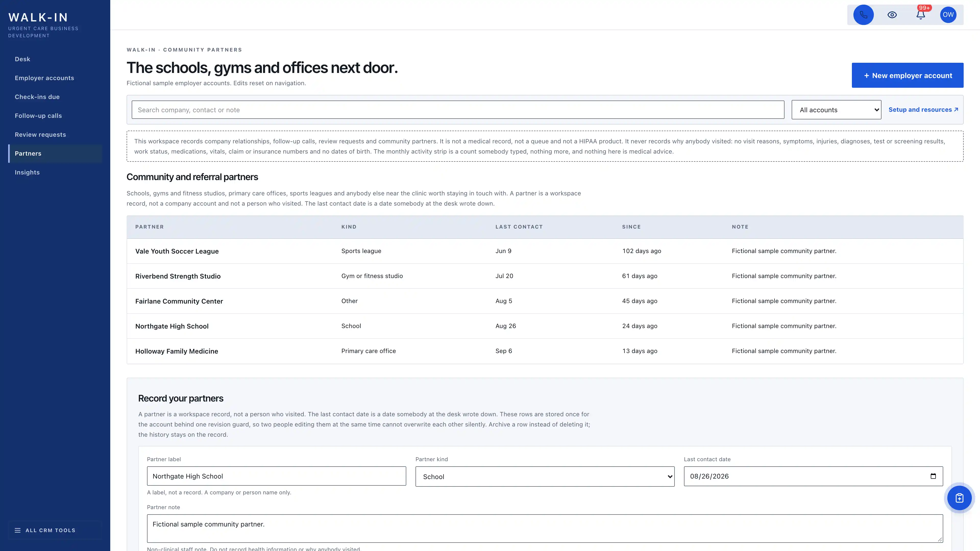
Task: Open Setup and resources link
Action: point(923,109)
